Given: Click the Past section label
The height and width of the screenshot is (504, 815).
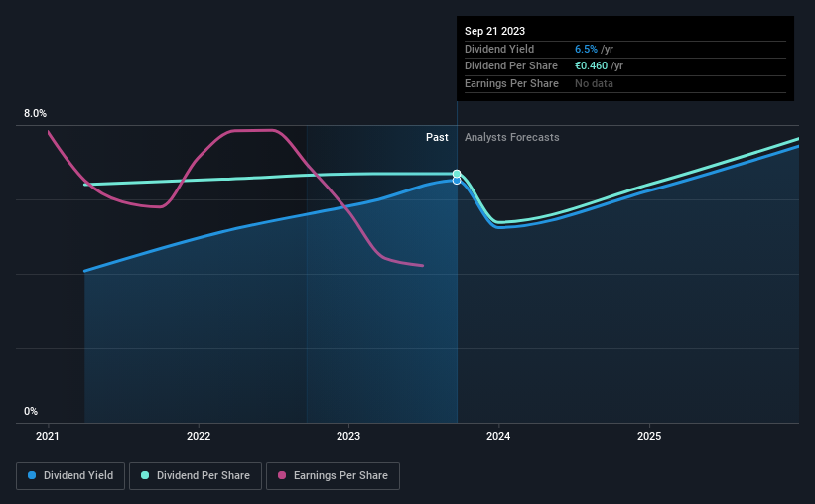Looking at the screenshot, I should (x=437, y=137).
